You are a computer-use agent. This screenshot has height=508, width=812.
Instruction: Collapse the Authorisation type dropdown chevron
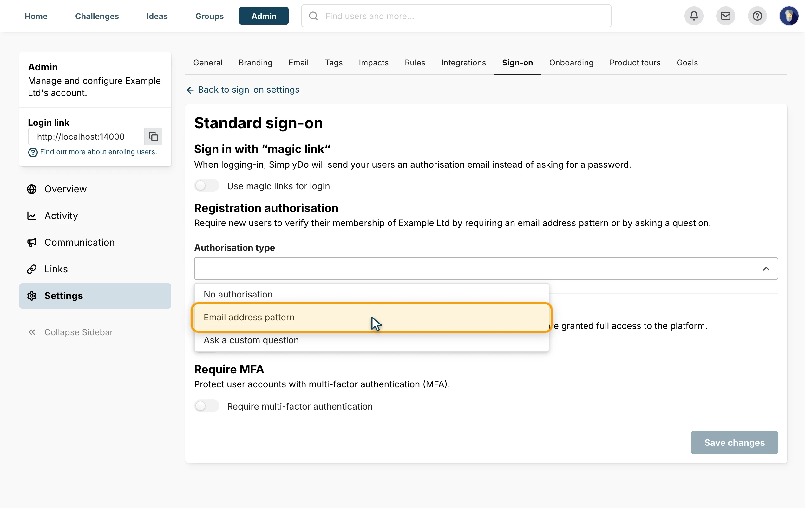[766, 269]
